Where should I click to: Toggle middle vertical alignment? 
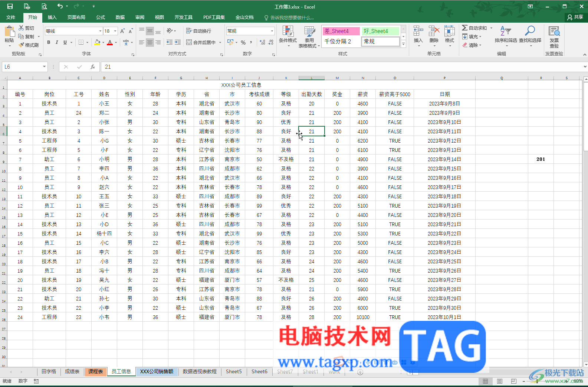tap(150, 31)
